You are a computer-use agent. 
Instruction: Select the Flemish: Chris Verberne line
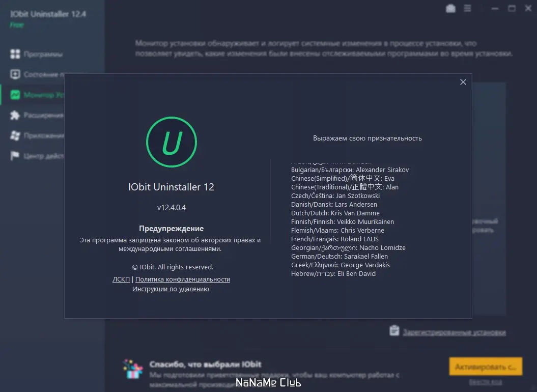(337, 230)
